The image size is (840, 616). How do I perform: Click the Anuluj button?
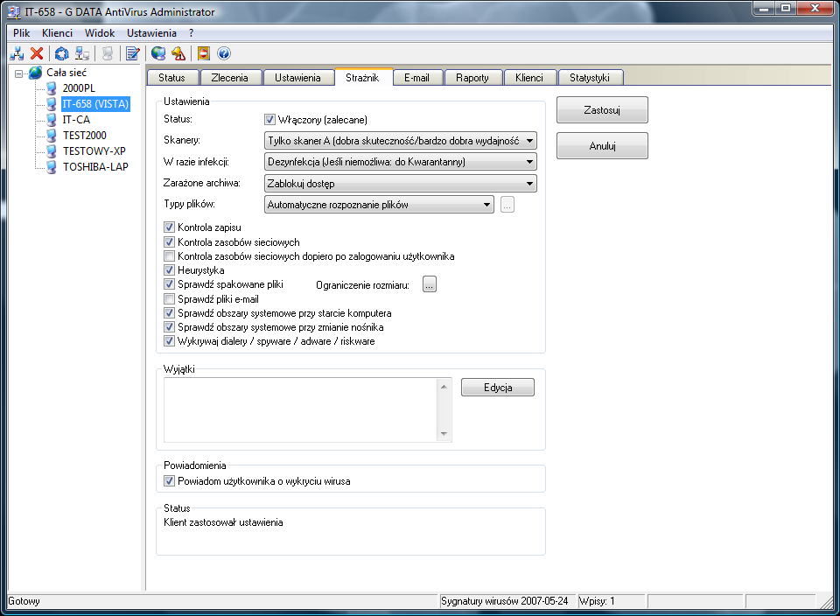[602, 146]
